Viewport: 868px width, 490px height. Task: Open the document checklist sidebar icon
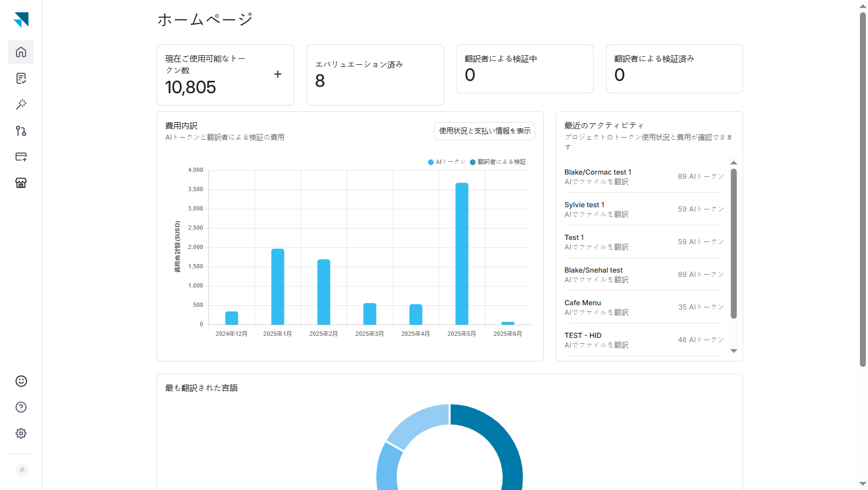coord(21,78)
